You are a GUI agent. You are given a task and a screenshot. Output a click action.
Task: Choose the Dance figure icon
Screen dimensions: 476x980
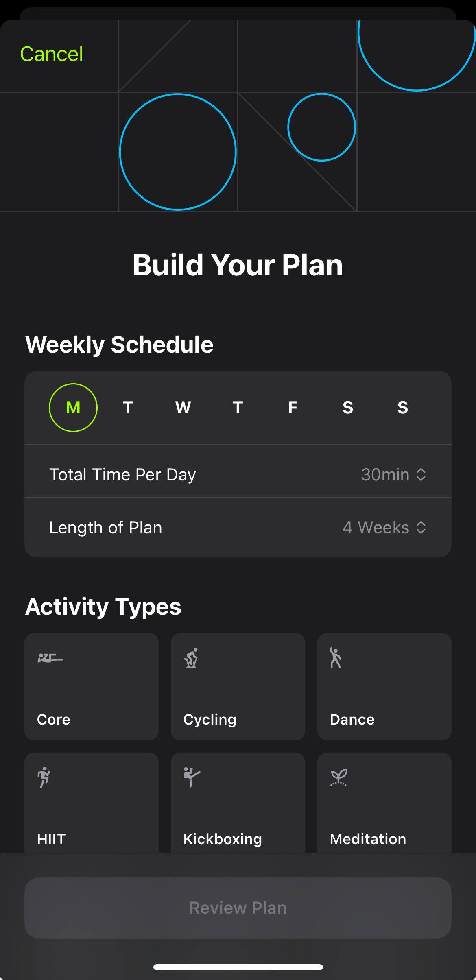coord(336,658)
